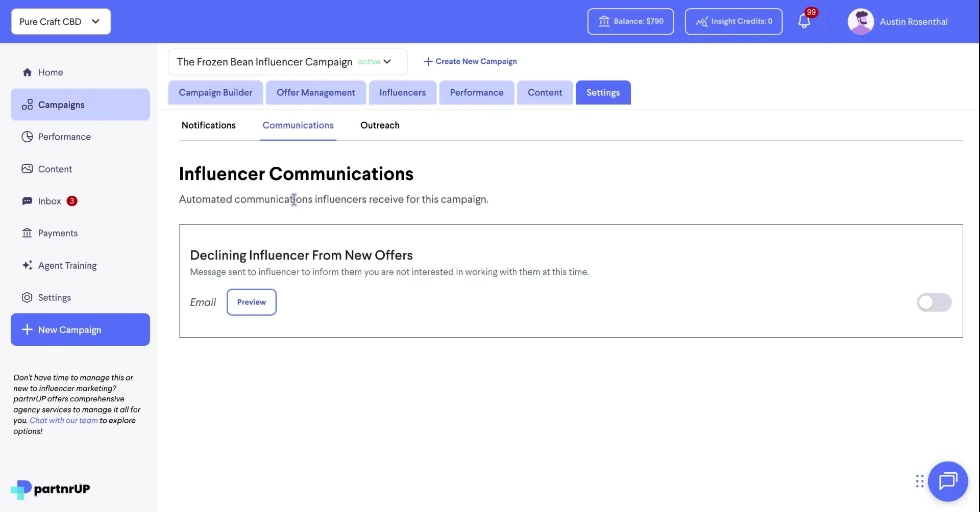Select the Campaigns sidebar icon

(x=27, y=105)
